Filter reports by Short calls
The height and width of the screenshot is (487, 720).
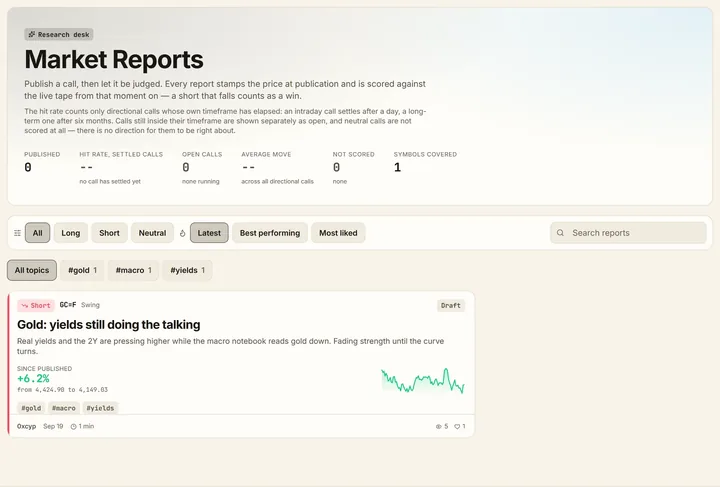(x=109, y=233)
